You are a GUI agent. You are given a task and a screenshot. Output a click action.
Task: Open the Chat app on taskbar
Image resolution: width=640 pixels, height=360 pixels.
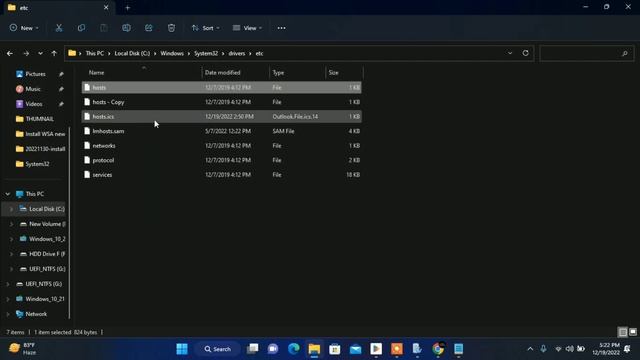[273, 349]
